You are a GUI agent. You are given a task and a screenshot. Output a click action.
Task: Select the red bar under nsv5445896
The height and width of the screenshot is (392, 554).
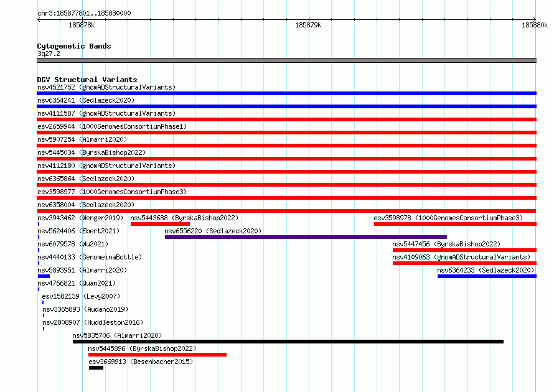click(157, 355)
